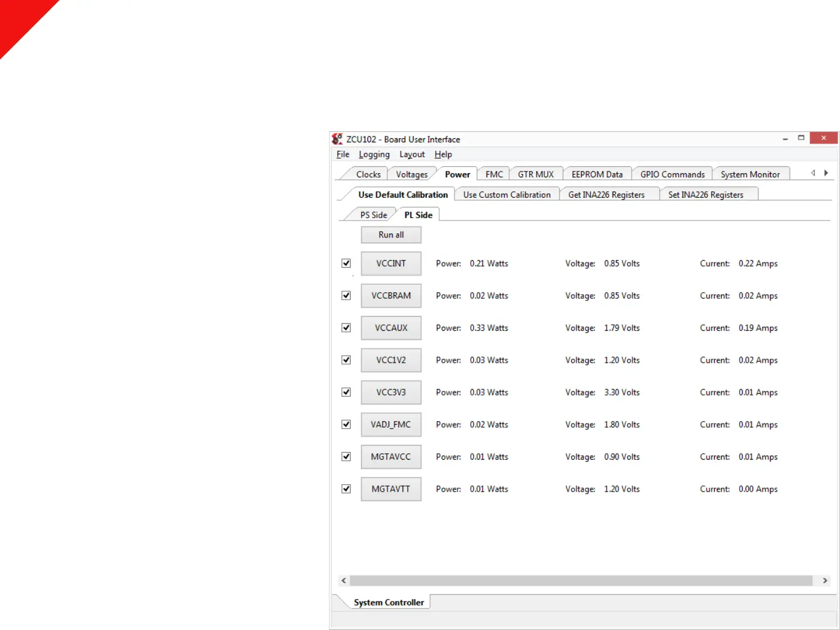The height and width of the screenshot is (630, 840).
Task: Click VCCAUX voltage value 1.79 Volts
Action: click(622, 328)
